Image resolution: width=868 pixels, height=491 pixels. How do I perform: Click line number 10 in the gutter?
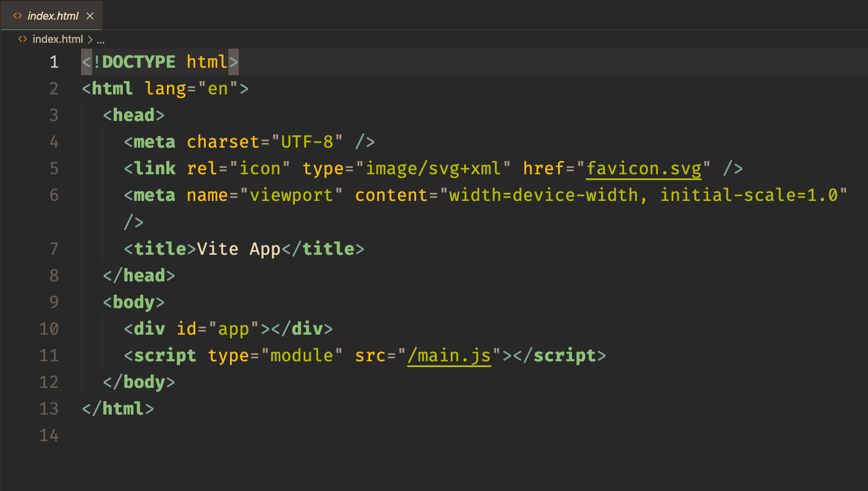[49, 329]
